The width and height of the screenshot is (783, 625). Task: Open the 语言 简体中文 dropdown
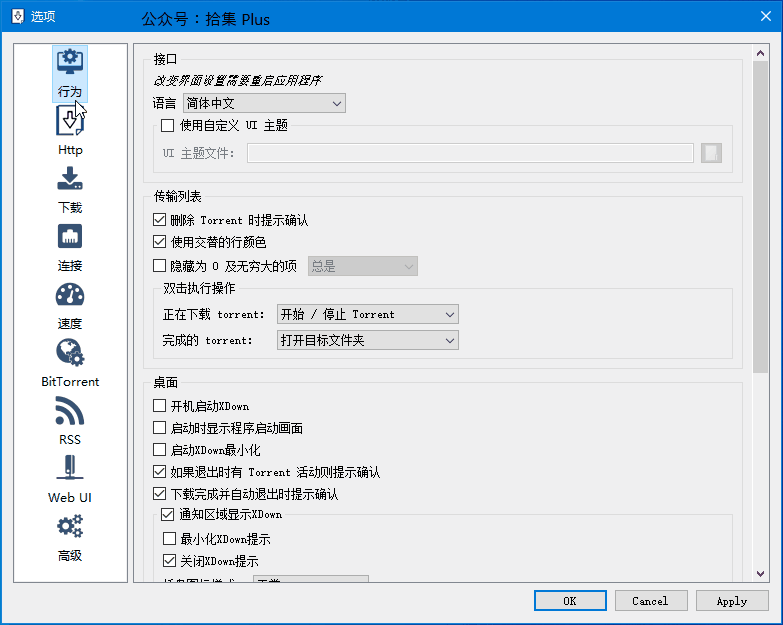click(264, 103)
